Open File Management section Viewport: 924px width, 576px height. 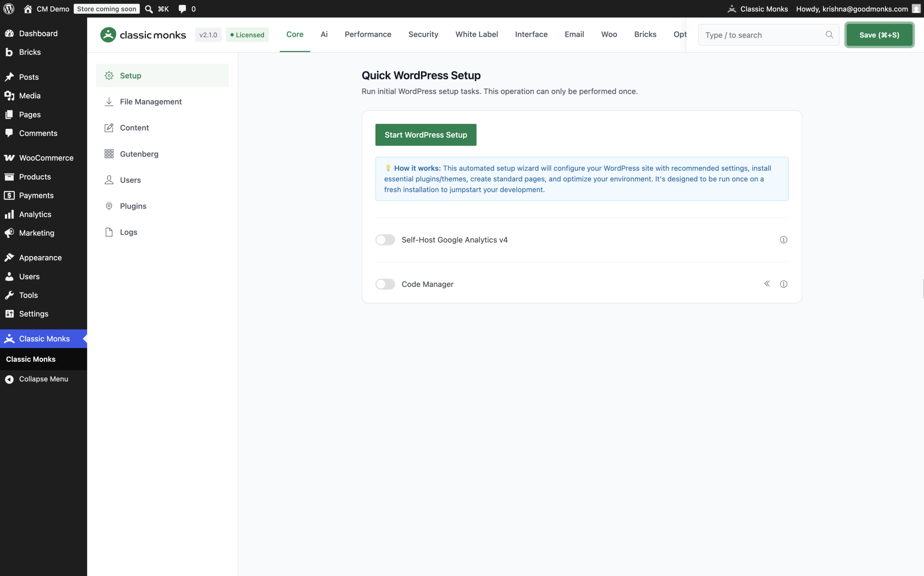[162, 101]
